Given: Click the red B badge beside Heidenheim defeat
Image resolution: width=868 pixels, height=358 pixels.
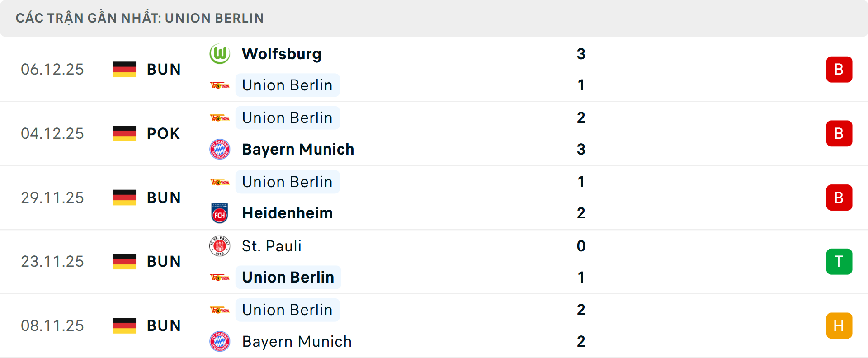Looking at the screenshot, I should tap(839, 198).
